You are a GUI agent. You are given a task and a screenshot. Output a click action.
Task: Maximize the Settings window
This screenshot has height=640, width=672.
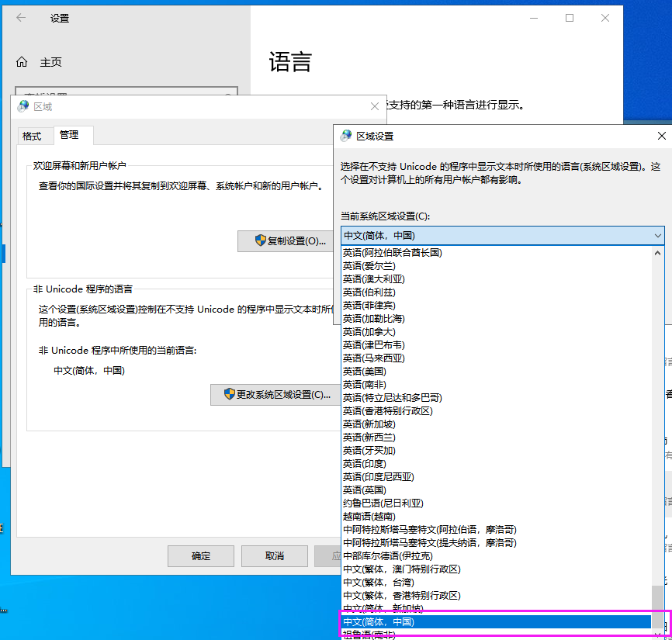[x=569, y=18]
